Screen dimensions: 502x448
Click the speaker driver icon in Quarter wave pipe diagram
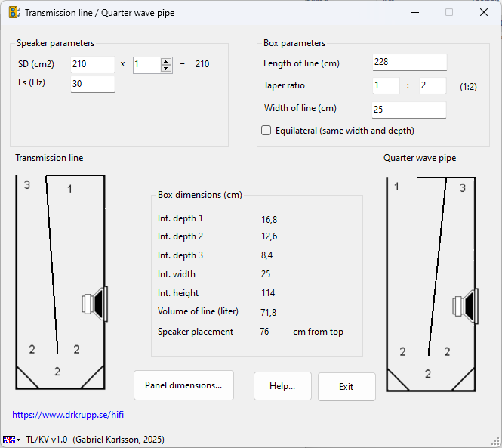tap(465, 307)
